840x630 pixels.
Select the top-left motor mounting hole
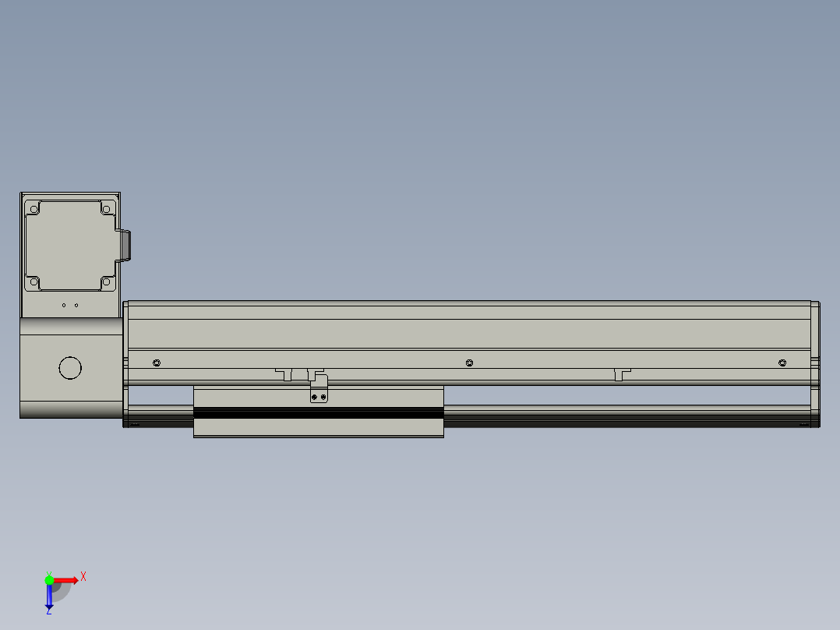pyautogui.click(x=34, y=209)
